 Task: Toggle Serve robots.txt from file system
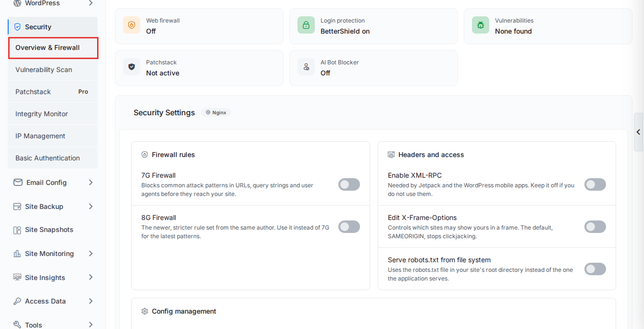pyautogui.click(x=595, y=269)
